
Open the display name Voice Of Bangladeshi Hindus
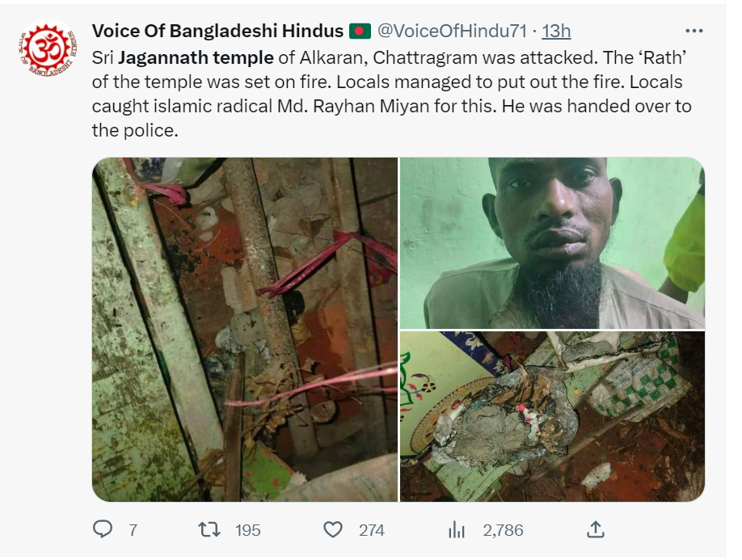tap(217, 32)
